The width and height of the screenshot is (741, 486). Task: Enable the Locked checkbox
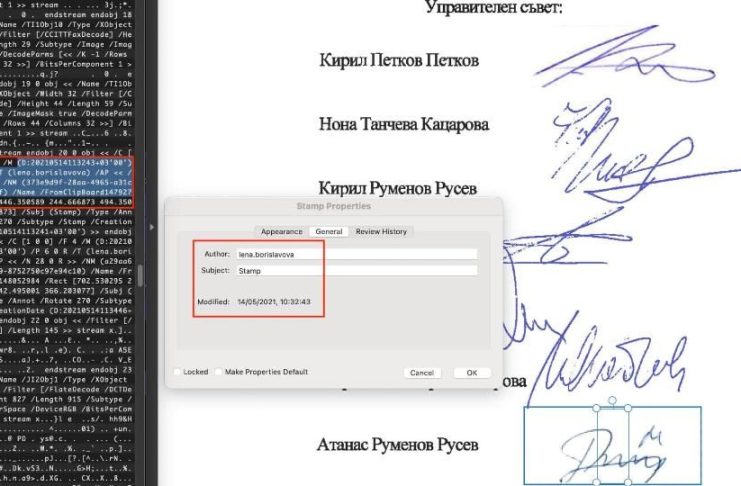(x=177, y=372)
